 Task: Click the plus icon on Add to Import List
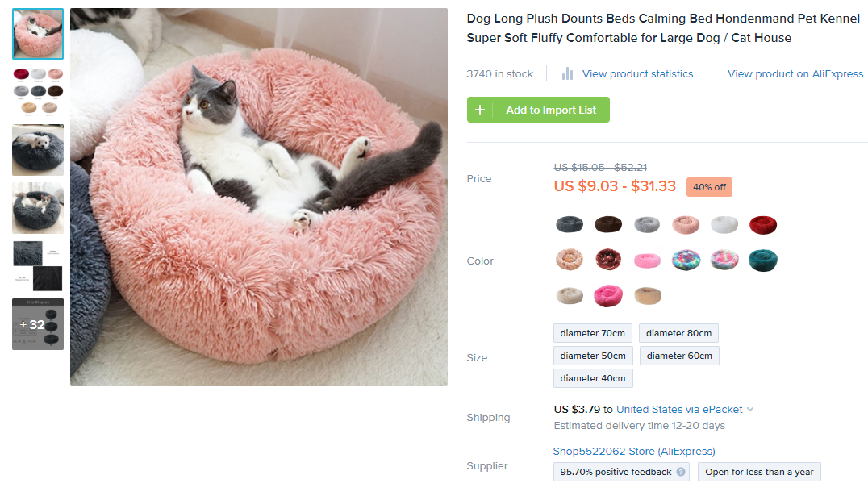tap(480, 110)
